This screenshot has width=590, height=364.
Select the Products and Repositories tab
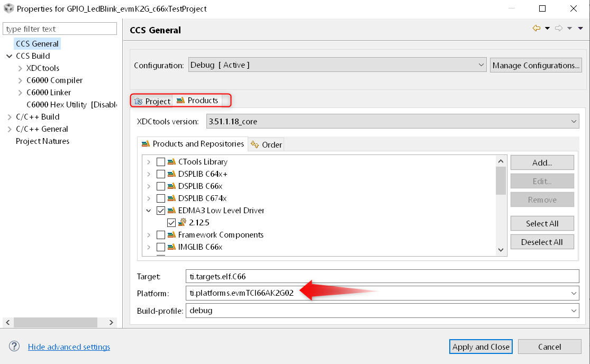tap(193, 144)
